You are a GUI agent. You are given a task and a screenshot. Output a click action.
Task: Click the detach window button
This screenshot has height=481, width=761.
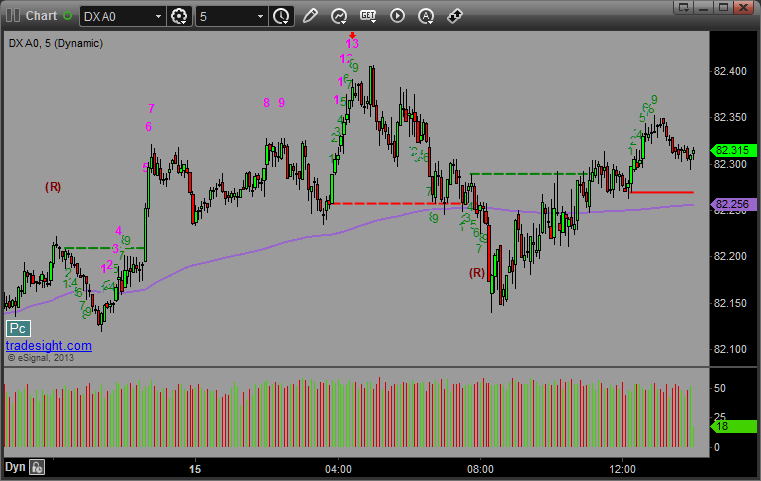click(x=684, y=7)
